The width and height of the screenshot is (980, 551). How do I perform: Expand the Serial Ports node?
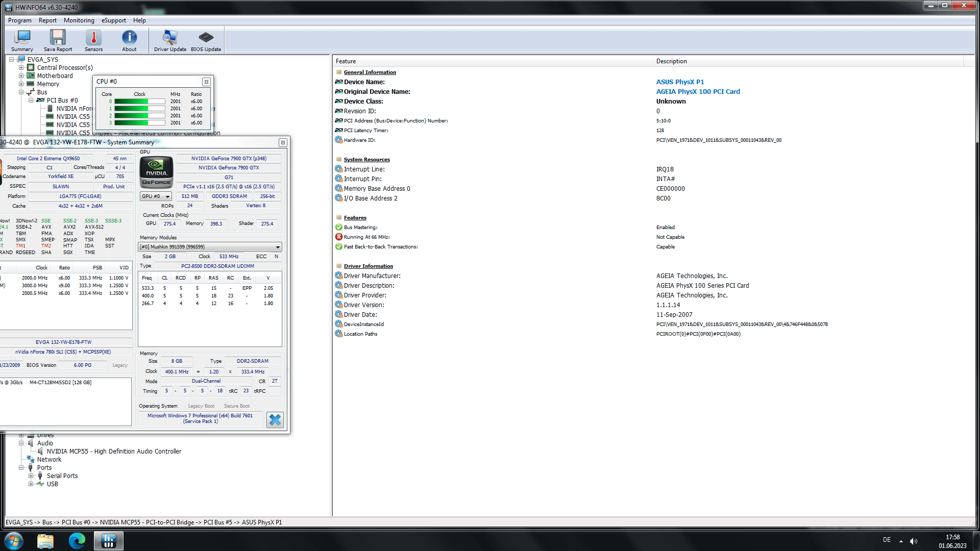[x=31, y=476]
